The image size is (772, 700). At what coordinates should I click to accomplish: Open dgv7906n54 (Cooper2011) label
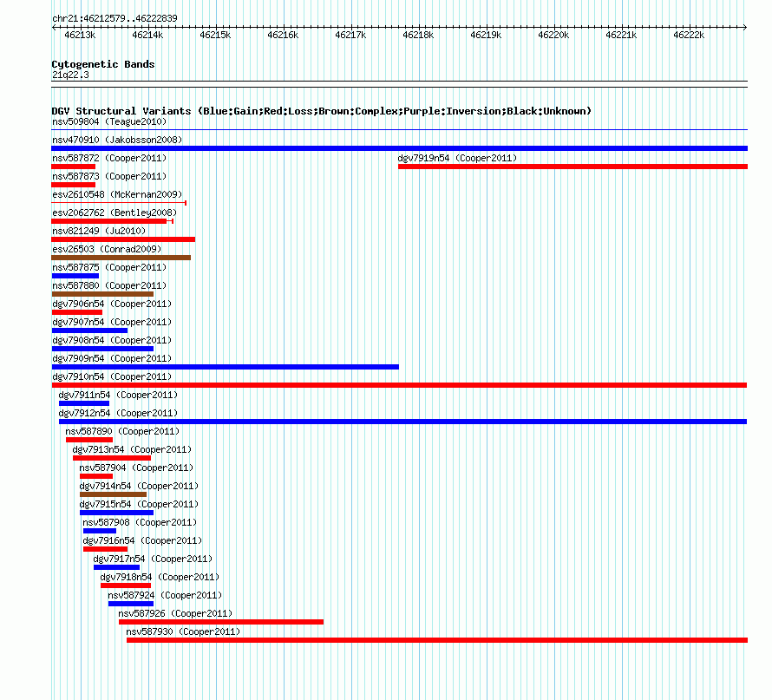pos(112,304)
